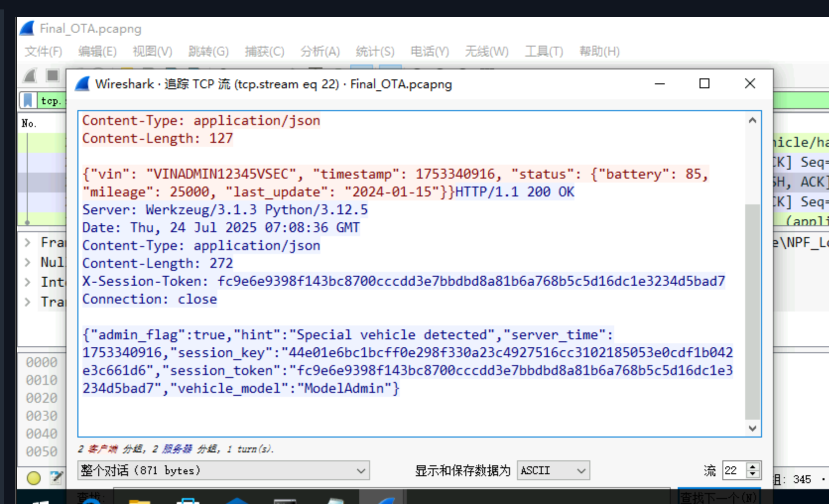Screen dimensions: 829x504
Task: Click the expert information yellow circle icon
Action: point(34,478)
